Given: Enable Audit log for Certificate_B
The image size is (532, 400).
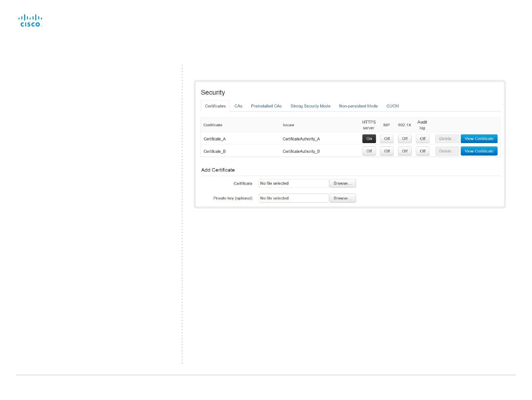Looking at the screenshot, I should pos(423,151).
